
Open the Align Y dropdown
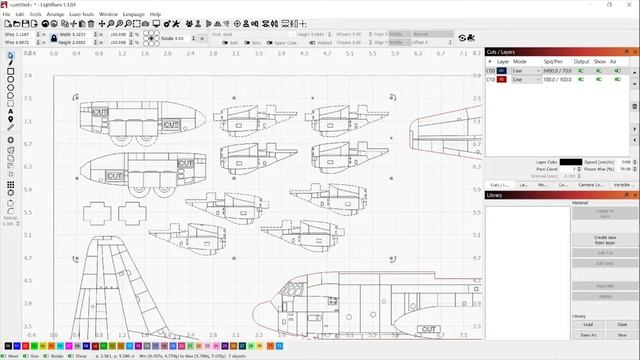(400, 42)
